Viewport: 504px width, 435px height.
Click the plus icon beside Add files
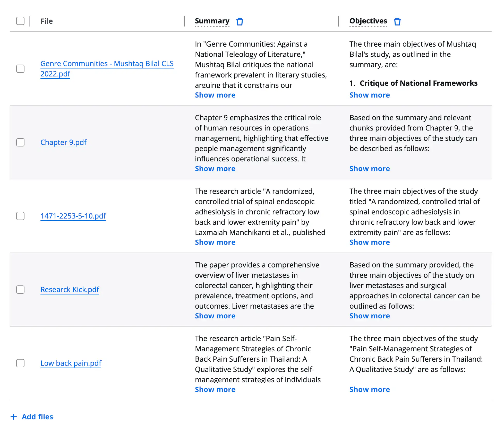tap(14, 417)
